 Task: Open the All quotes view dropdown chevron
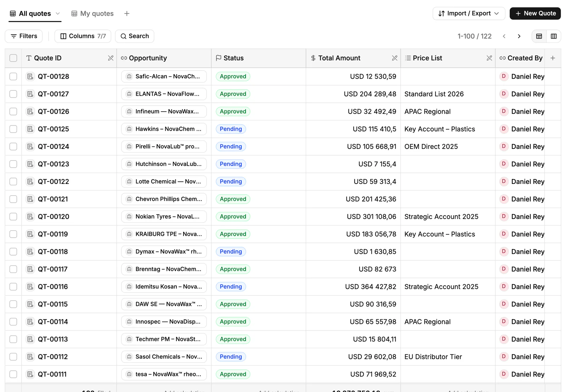pyautogui.click(x=58, y=13)
